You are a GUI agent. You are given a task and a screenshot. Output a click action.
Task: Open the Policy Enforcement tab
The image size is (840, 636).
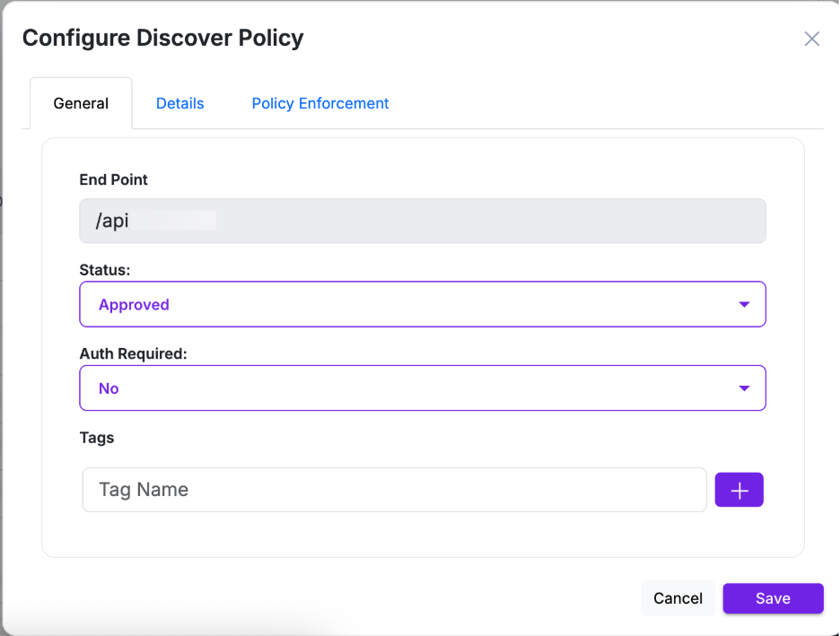click(320, 103)
